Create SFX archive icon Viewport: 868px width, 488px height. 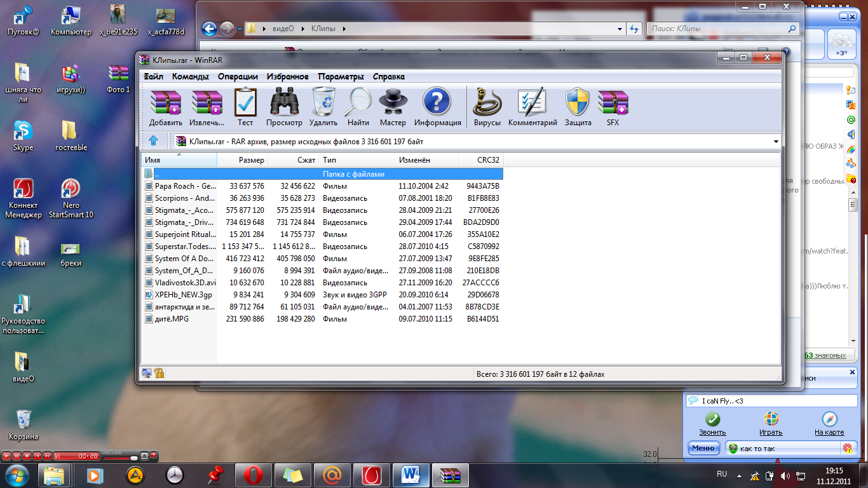tap(613, 102)
